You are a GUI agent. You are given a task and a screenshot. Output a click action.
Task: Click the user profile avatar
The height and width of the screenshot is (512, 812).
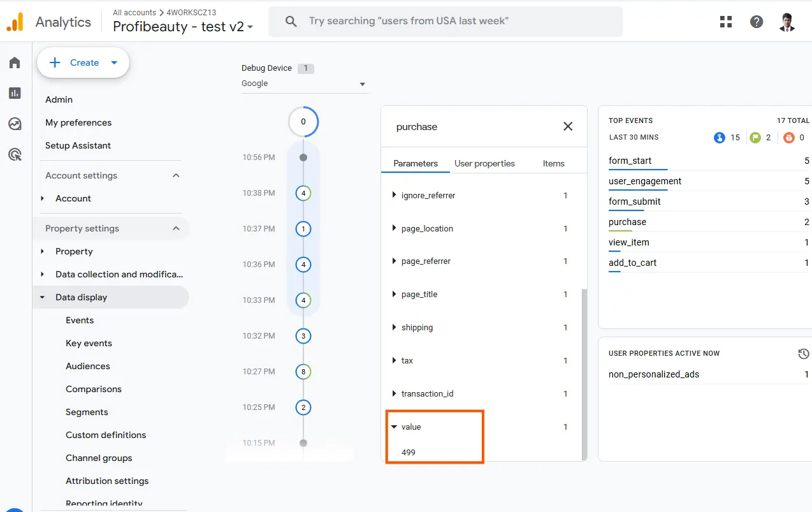[x=787, y=22]
